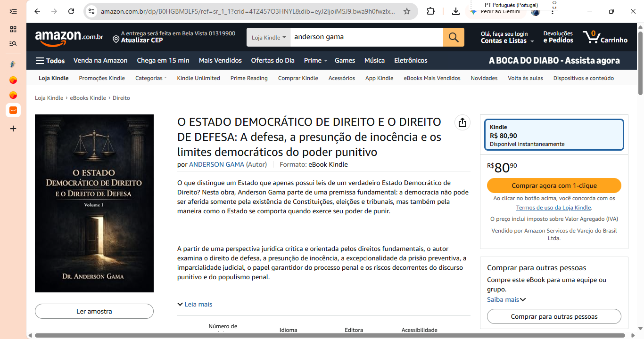Click the vertical page scrollbar thumb
This screenshot has width=644, height=339.
click(x=640, y=62)
